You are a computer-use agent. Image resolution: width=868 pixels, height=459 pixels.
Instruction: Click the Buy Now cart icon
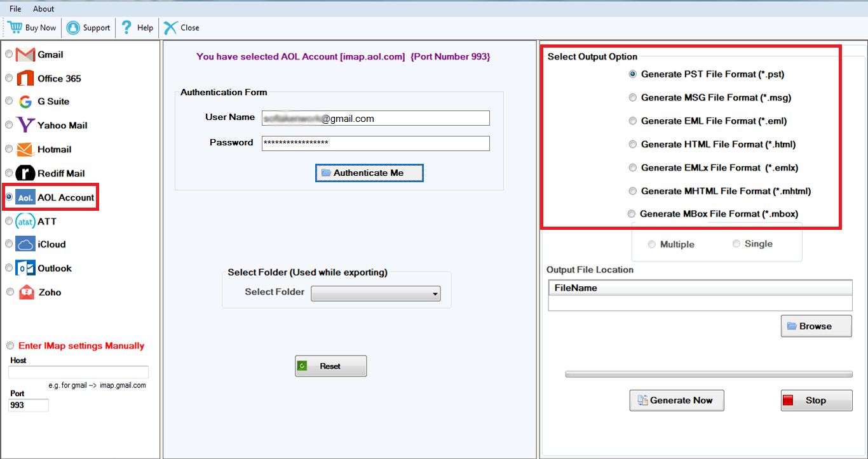[x=15, y=27]
